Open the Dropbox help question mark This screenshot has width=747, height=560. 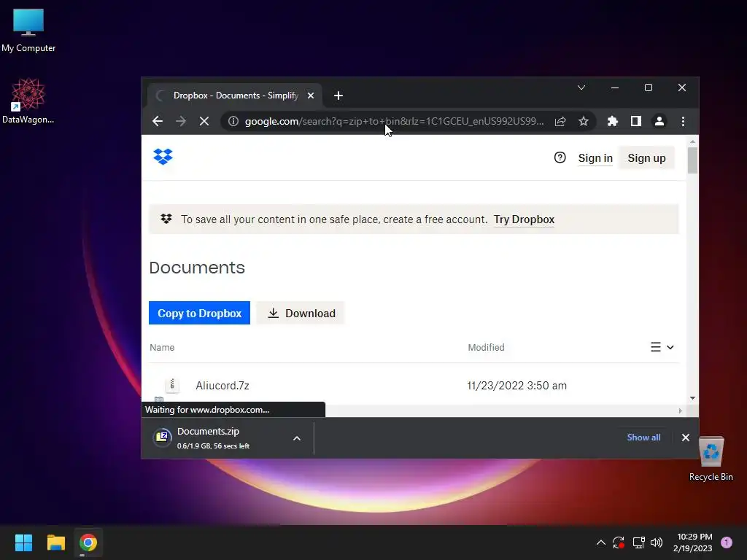(x=560, y=157)
